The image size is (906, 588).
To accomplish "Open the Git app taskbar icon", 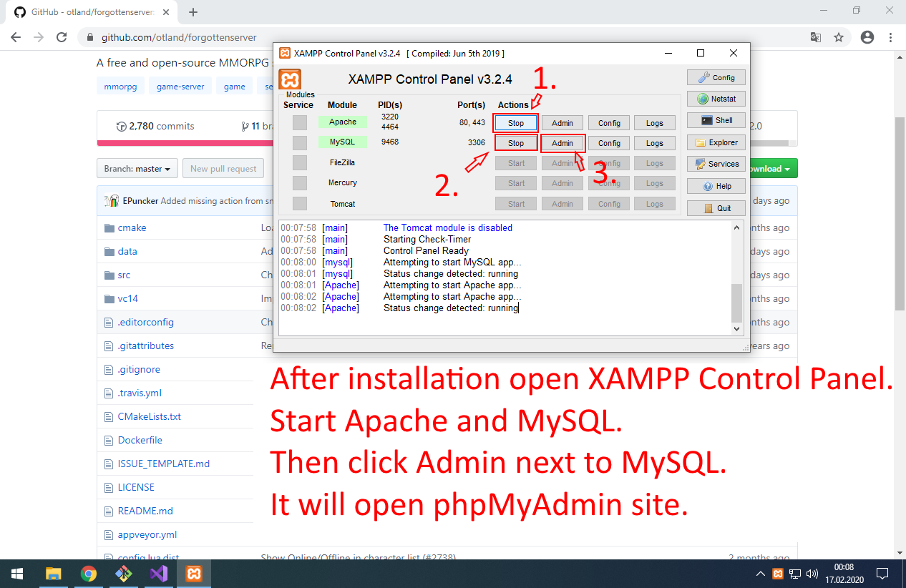I will click(123, 574).
